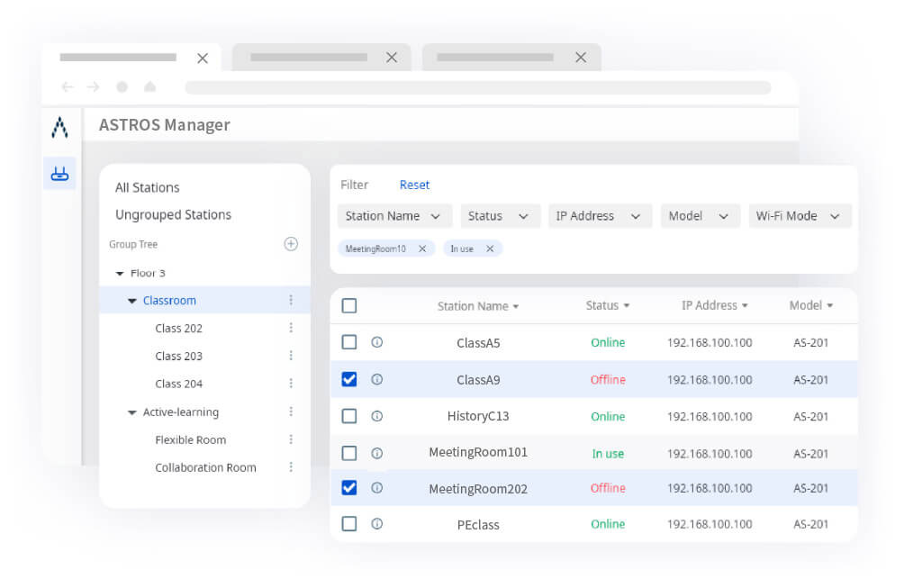Open Collaboration Room more options menu

(x=291, y=467)
